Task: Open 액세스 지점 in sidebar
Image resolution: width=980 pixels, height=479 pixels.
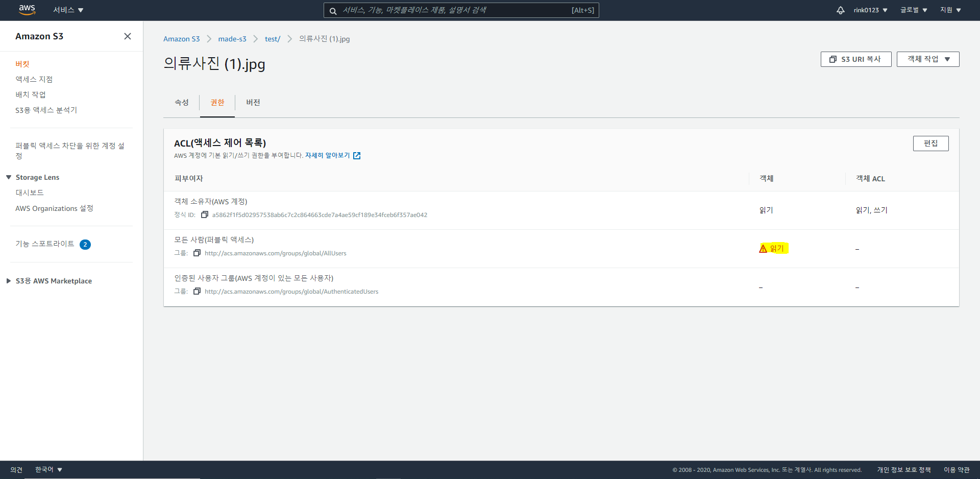Action: 34,79
